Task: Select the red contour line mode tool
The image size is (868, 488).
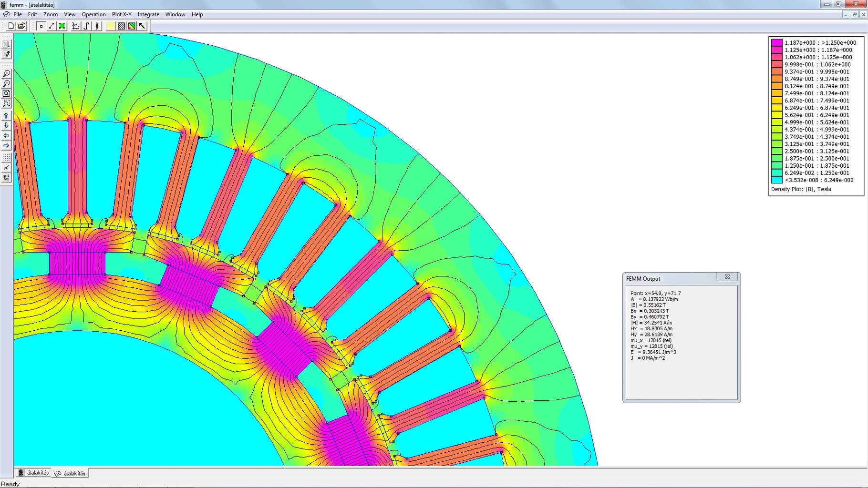Action: [52, 26]
